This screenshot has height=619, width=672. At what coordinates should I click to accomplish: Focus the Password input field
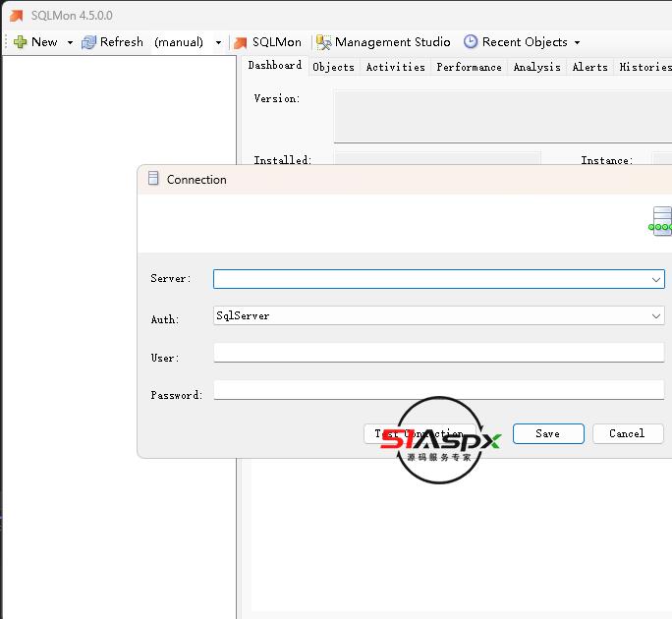(x=438, y=390)
